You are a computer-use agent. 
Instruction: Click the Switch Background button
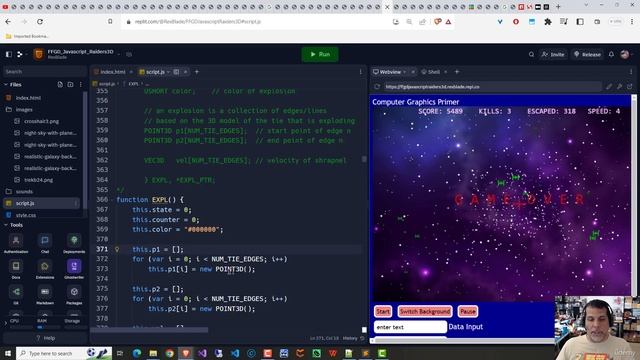tap(425, 311)
